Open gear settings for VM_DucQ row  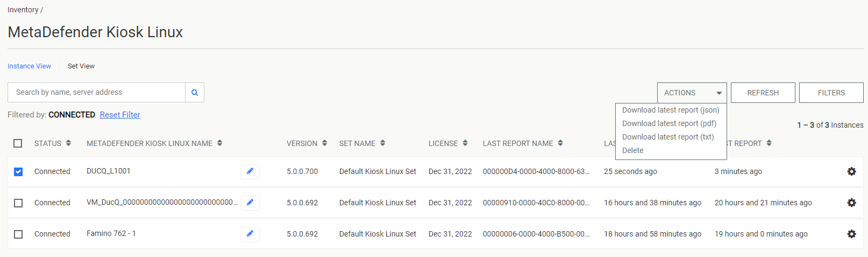click(851, 203)
